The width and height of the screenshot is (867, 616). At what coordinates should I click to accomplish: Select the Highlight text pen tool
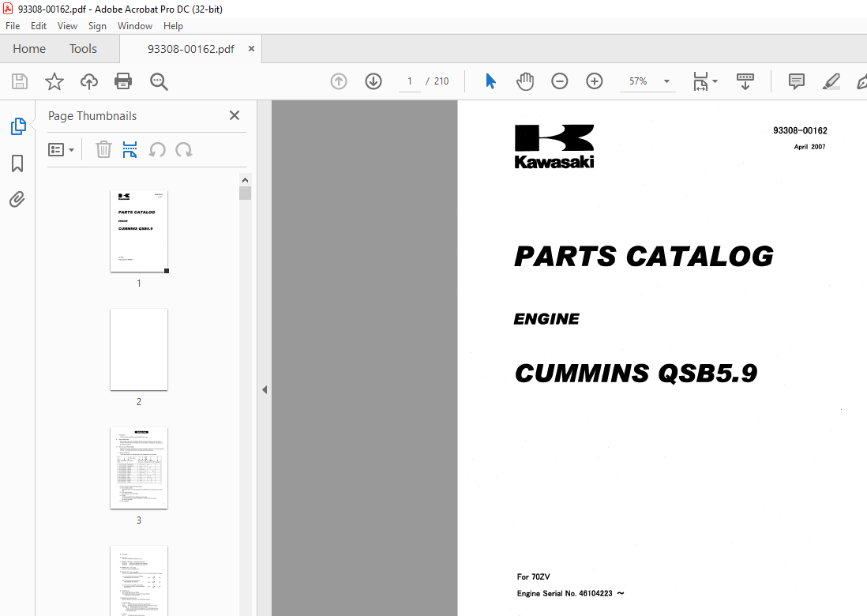831,81
